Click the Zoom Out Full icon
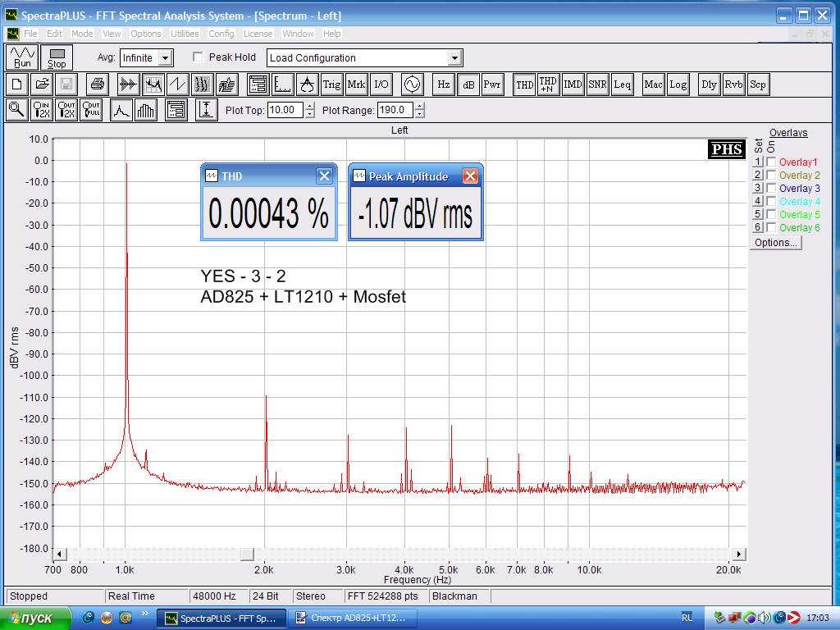 coord(91,110)
